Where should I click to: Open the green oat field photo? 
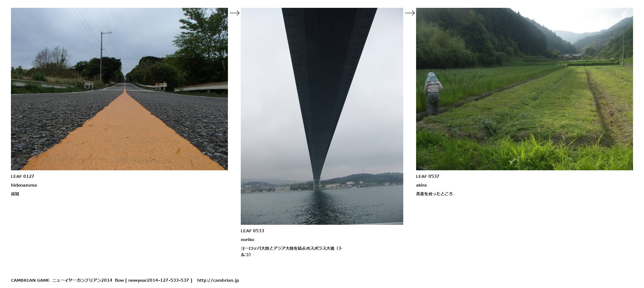point(524,89)
